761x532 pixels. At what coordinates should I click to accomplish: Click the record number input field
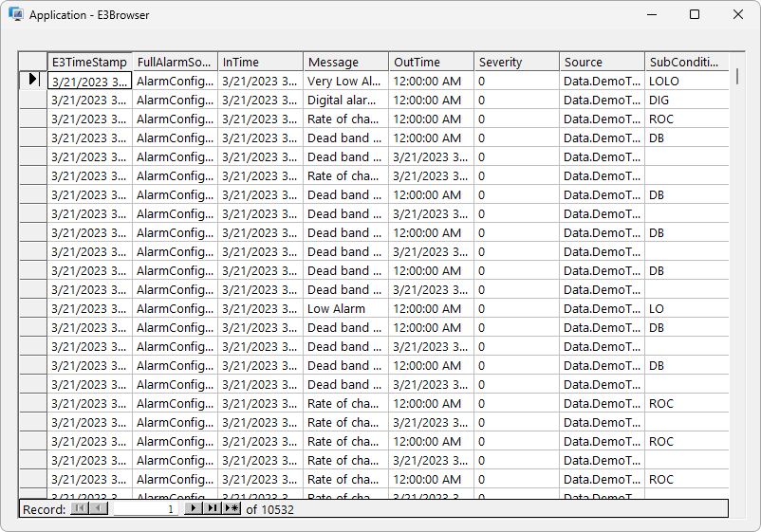[x=145, y=508]
